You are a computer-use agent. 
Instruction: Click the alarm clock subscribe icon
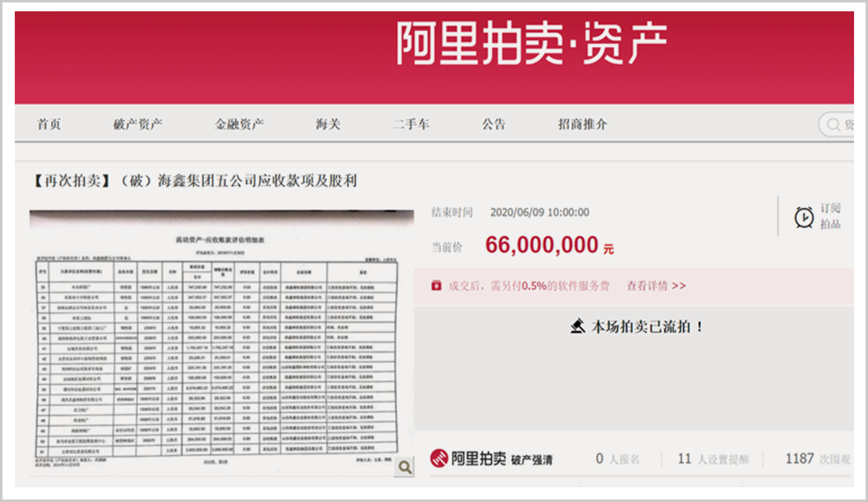[x=804, y=217]
